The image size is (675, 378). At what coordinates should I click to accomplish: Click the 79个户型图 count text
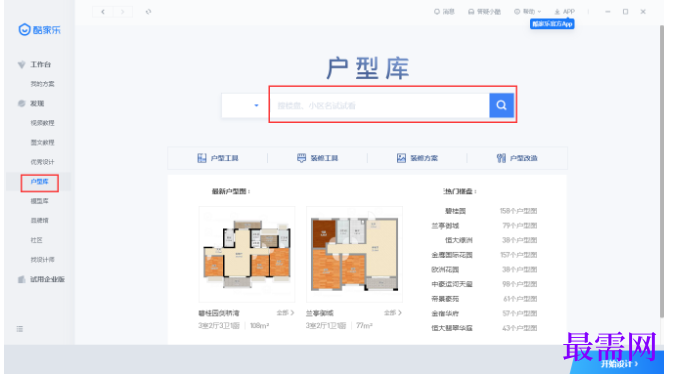[x=520, y=226]
